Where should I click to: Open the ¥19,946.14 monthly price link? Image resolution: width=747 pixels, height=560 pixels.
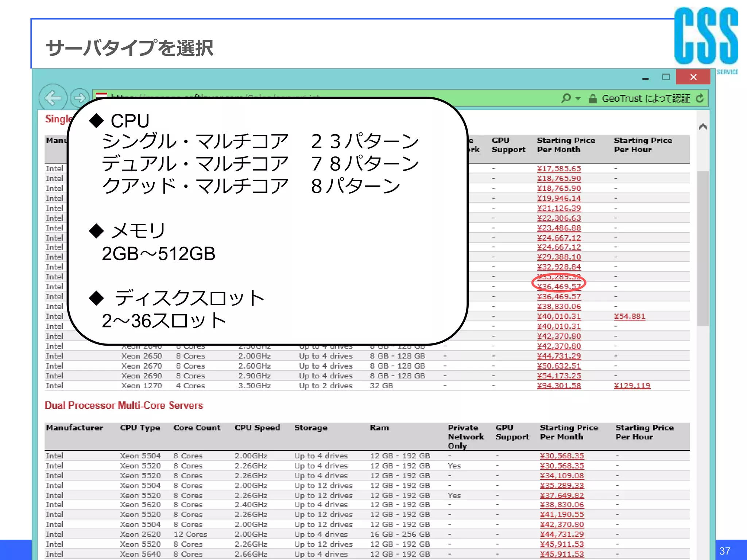tap(559, 198)
